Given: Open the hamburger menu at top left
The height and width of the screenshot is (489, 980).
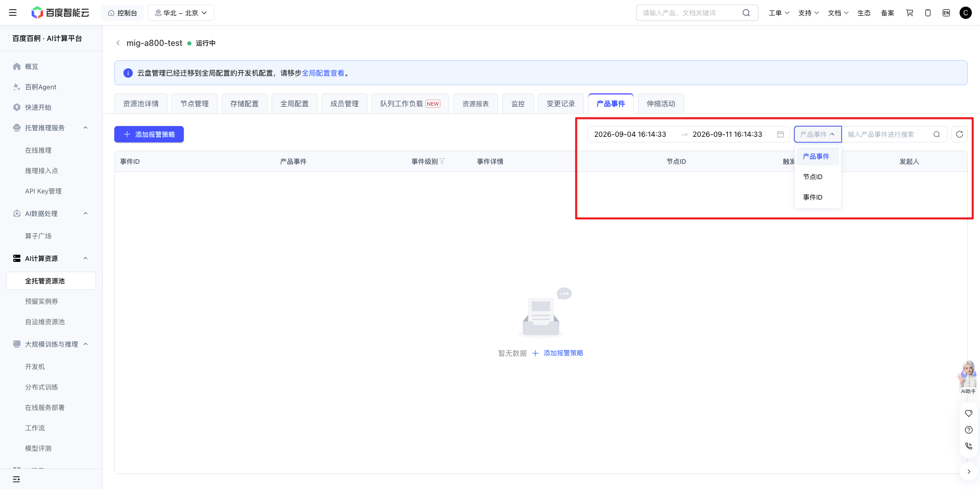Looking at the screenshot, I should click(x=13, y=13).
